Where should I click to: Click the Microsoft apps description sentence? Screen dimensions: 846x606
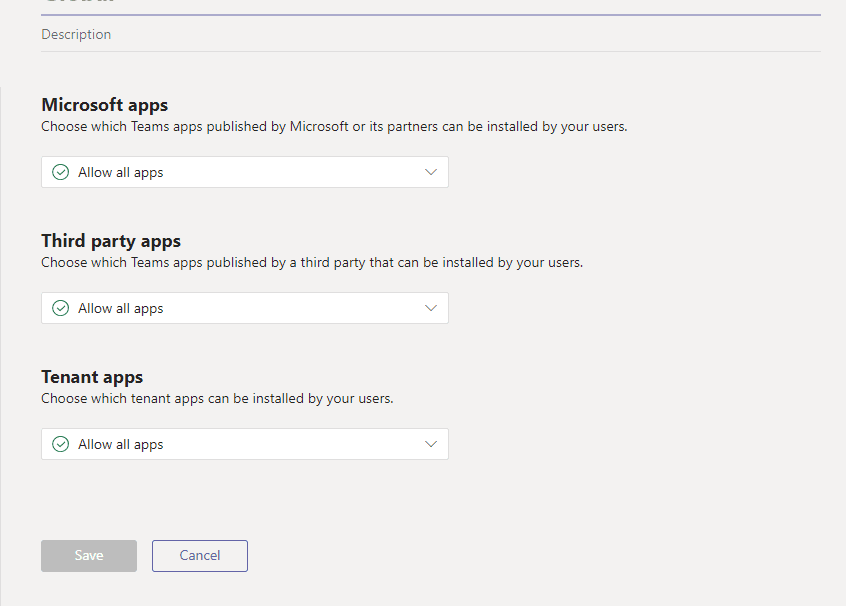click(334, 127)
